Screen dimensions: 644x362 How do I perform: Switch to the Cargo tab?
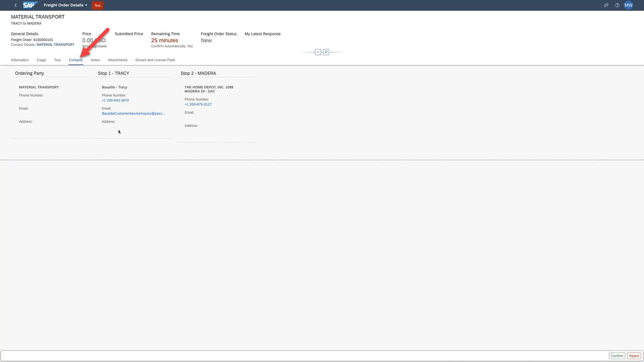pyautogui.click(x=41, y=60)
